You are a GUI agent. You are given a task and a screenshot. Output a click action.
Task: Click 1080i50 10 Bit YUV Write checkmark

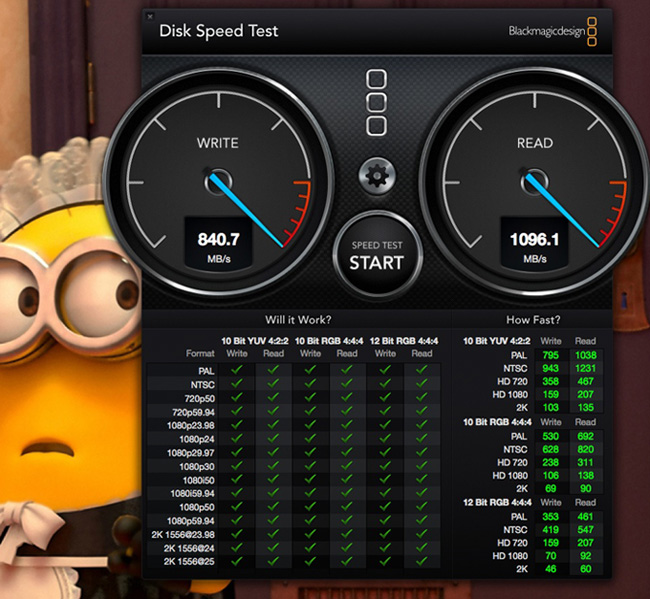tap(237, 479)
